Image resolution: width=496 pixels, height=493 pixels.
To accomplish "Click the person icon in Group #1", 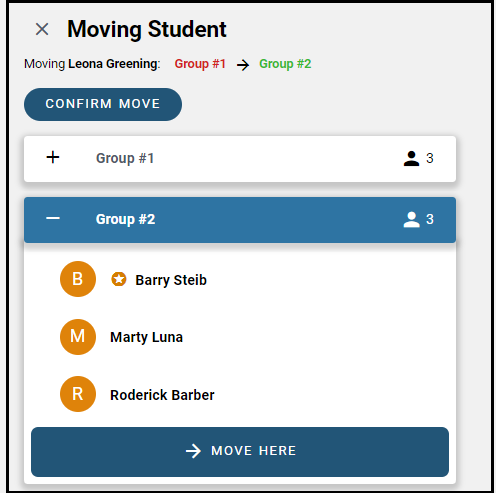I will [411, 158].
